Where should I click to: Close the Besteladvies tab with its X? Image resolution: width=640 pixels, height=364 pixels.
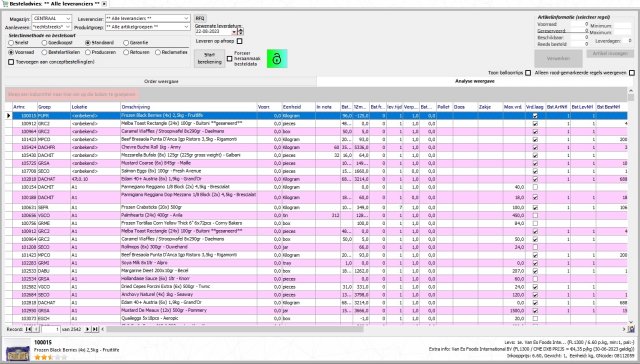pos(104,4)
